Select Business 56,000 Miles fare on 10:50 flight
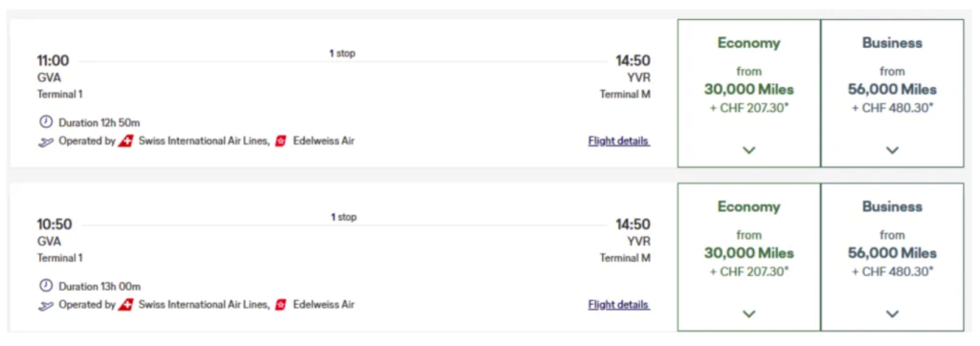The image size is (980, 346). tap(892, 257)
